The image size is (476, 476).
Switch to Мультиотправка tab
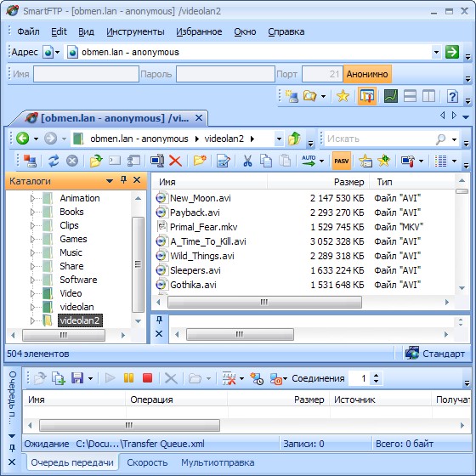(218, 462)
